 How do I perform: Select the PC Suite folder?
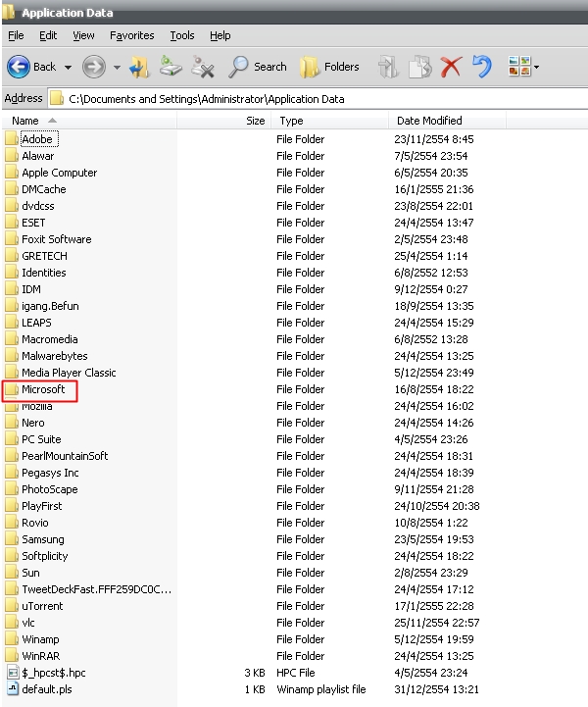pyautogui.click(x=33, y=439)
